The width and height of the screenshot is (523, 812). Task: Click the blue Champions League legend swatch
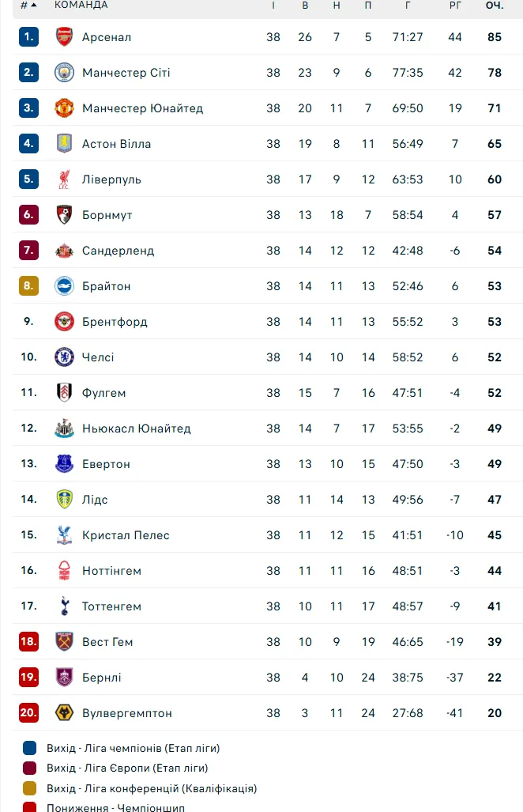point(29,748)
